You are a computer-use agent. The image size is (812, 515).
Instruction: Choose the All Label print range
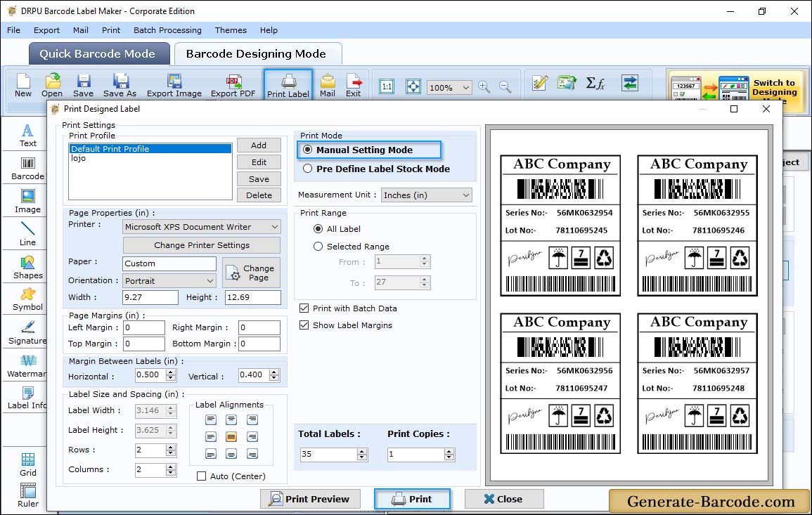coord(318,229)
